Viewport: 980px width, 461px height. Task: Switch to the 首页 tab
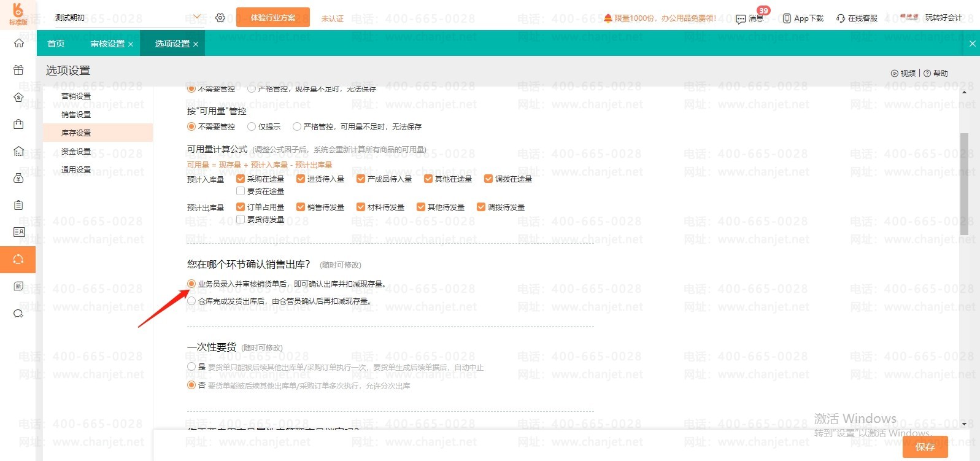pyautogui.click(x=56, y=44)
